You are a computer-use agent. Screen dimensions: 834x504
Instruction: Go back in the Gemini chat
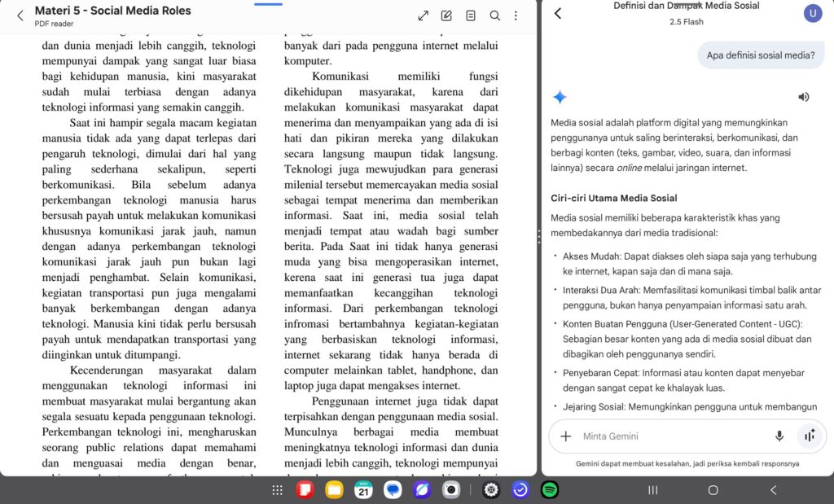[x=558, y=13]
